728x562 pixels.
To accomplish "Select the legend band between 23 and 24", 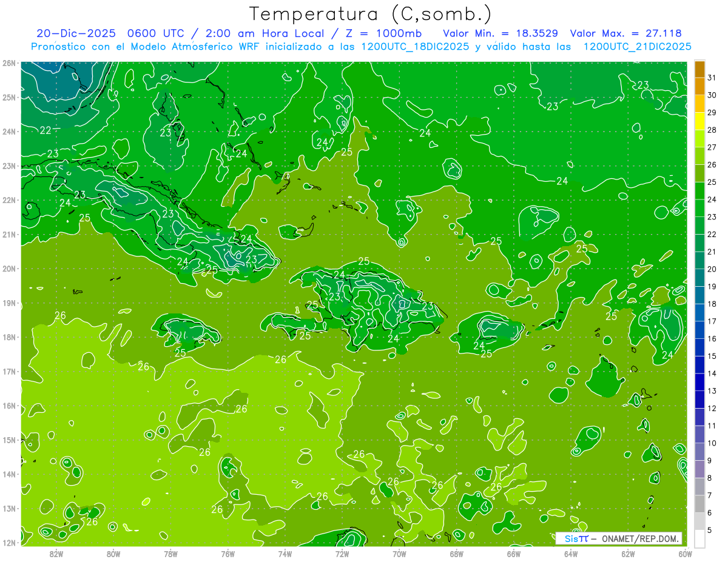I will coord(699,209).
